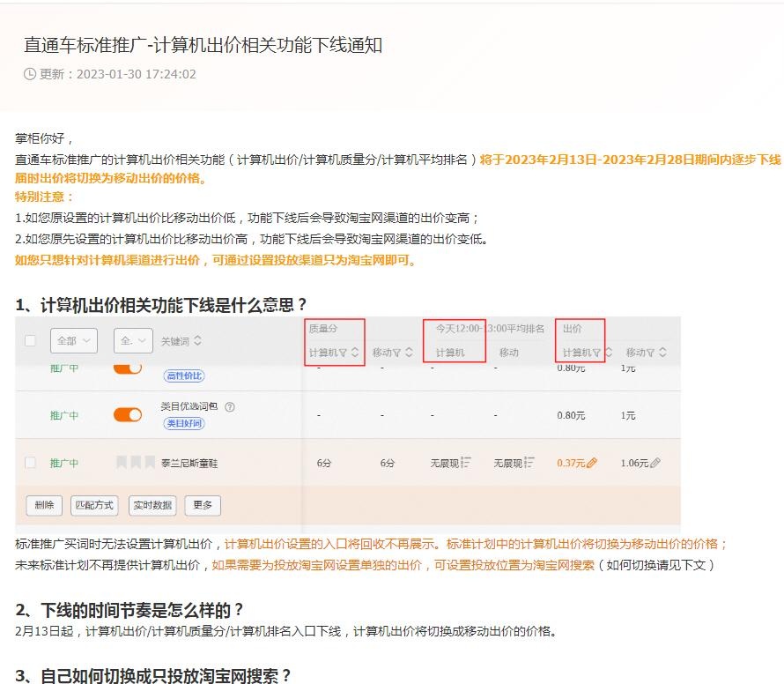Open the 全. dropdown next to 关键词

[133, 341]
